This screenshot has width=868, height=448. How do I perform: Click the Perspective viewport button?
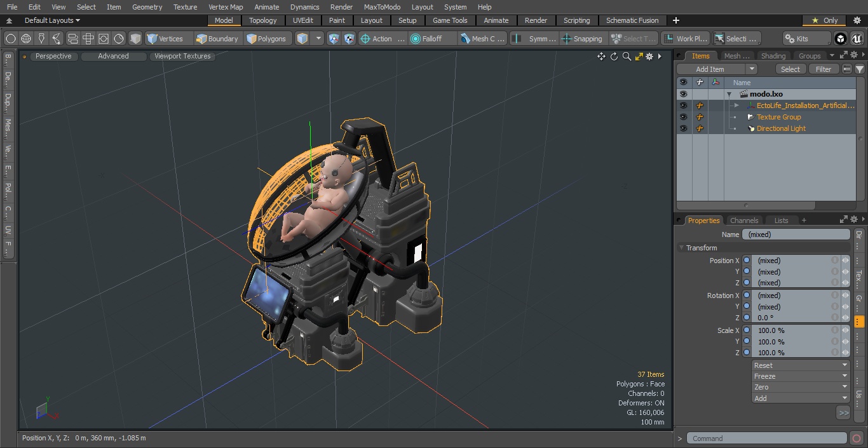point(53,56)
